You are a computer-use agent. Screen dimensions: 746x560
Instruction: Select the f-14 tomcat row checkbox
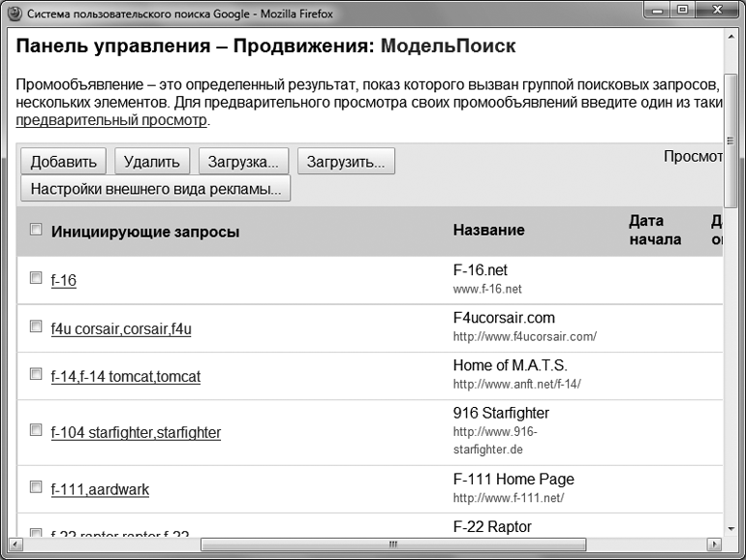[x=36, y=374]
